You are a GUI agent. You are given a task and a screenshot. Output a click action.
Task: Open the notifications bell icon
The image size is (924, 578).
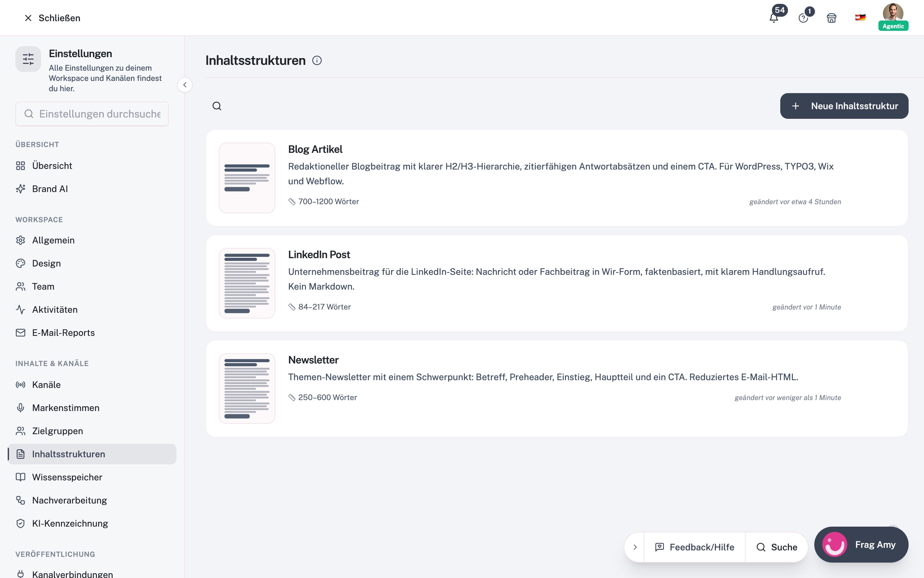point(774,18)
